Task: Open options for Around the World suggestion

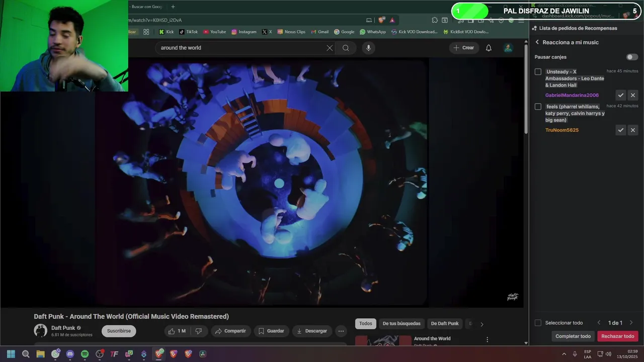Action: point(487,339)
